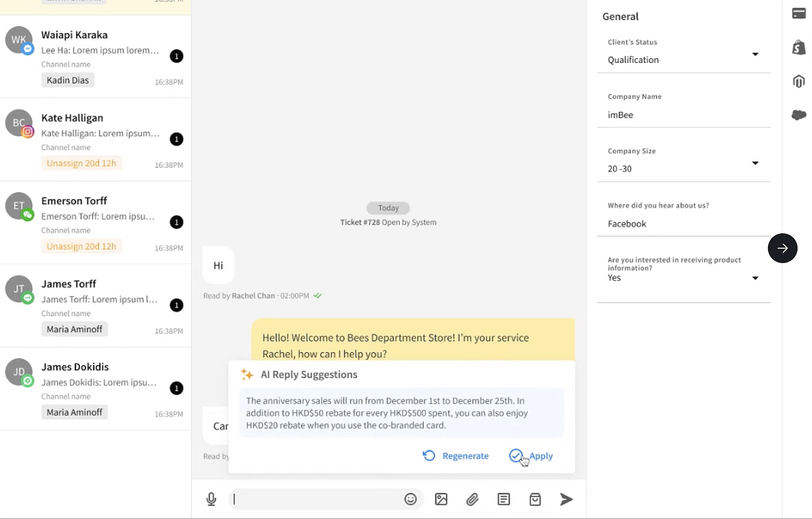Click Maria Aminoff tag under James Dokidis

[x=74, y=412]
